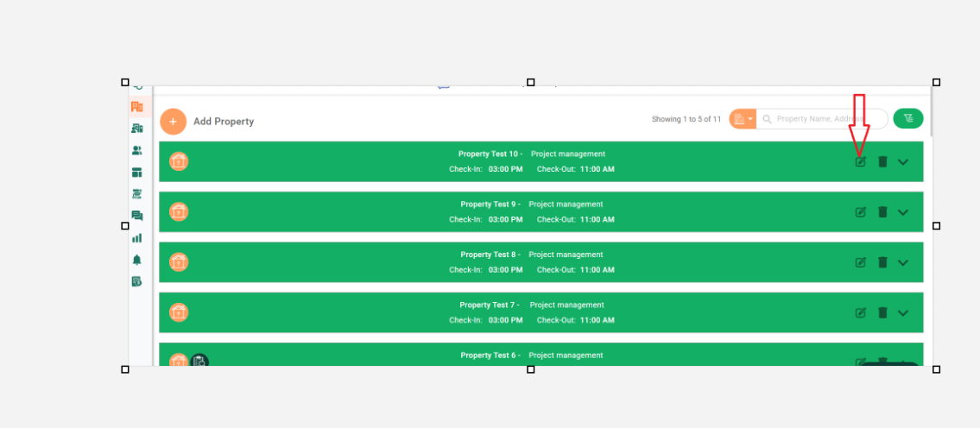Select the Property Test 8 title text
Viewport: 980px width, 428px height.
(488, 255)
